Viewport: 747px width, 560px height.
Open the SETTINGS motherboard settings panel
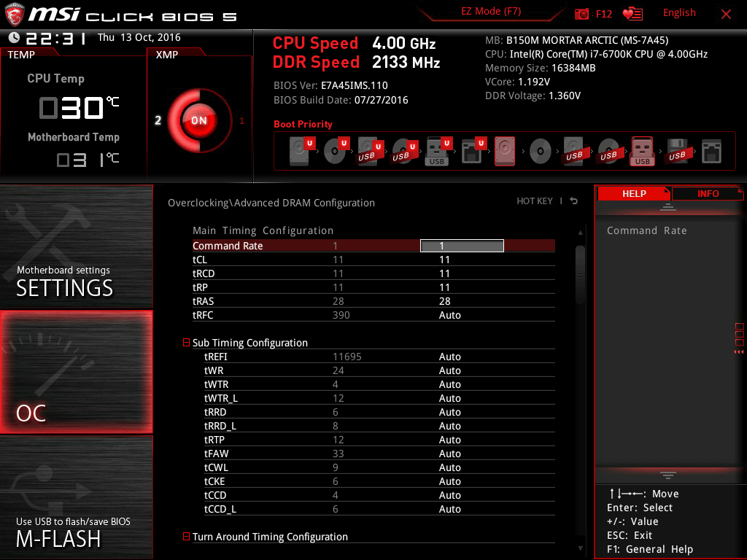click(76, 246)
